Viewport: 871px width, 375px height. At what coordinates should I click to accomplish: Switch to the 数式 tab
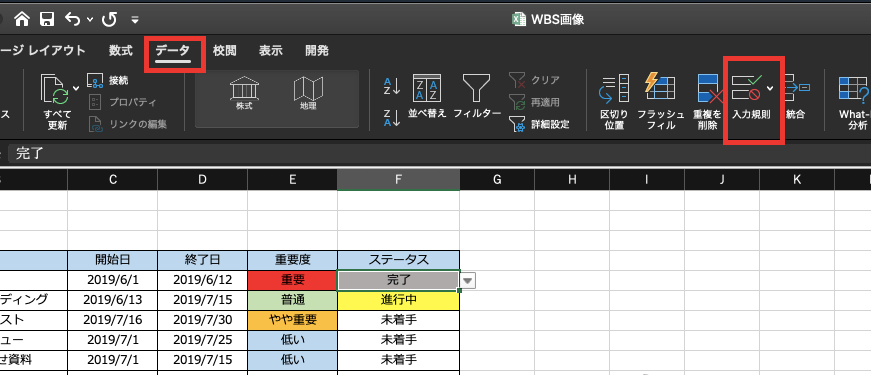click(x=121, y=51)
